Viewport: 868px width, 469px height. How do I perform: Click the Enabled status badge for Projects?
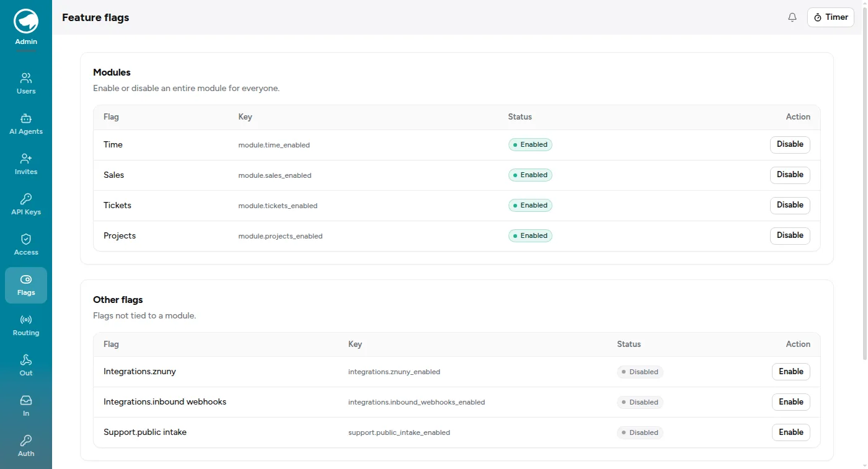coord(530,235)
